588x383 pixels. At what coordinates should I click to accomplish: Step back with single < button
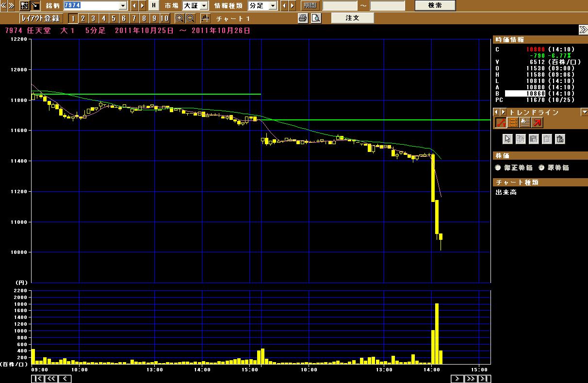(x=65, y=379)
